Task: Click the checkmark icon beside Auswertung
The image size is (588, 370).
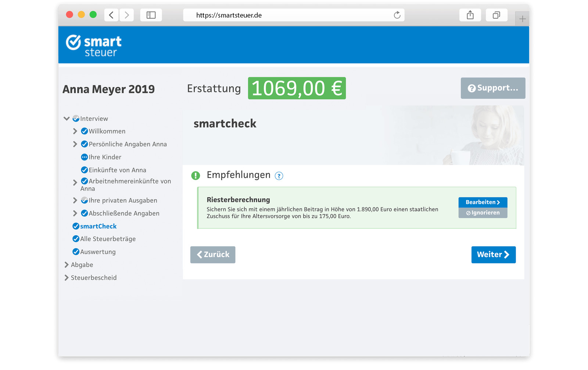Action: point(76,252)
